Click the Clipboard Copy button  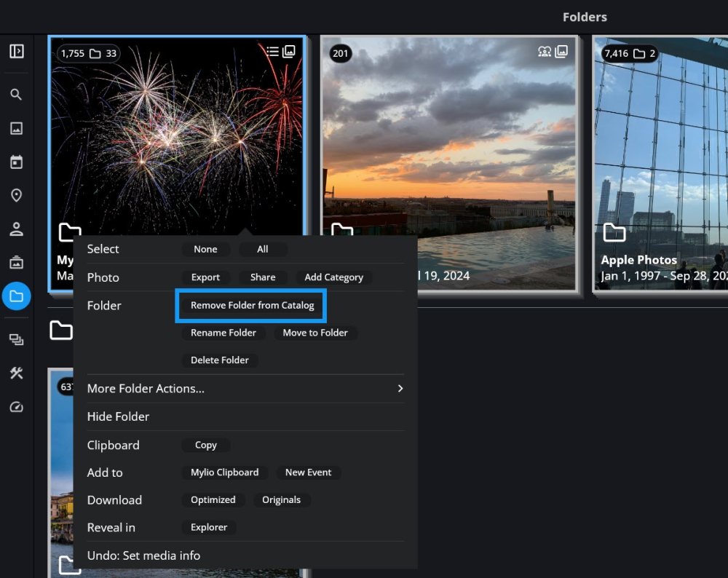pos(206,446)
